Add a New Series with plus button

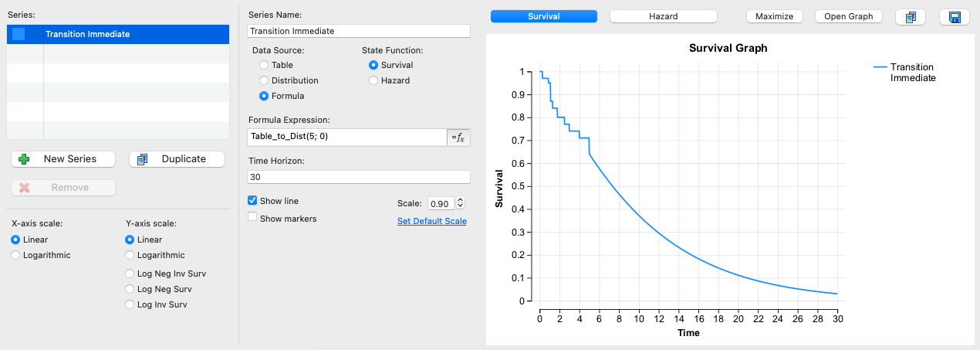point(63,159)
